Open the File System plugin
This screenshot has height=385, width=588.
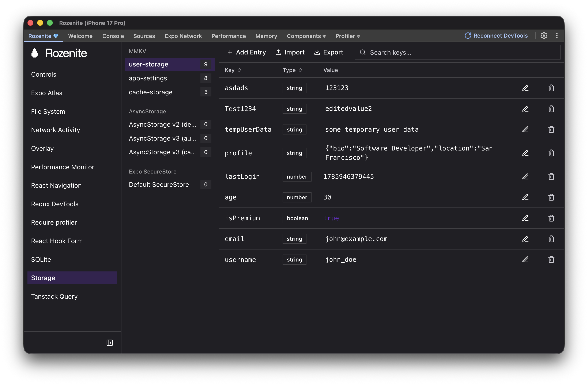click(x=72, y=111)
